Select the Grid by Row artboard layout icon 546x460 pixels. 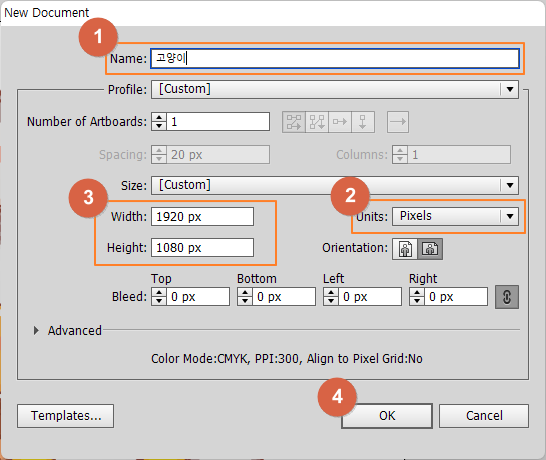pos(294,122)
